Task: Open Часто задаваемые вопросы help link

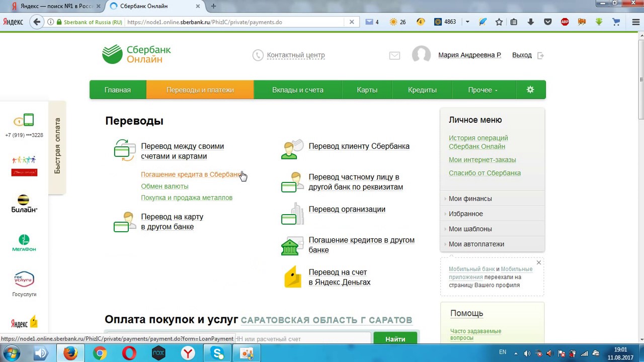Action: click(x=475, y=334)
